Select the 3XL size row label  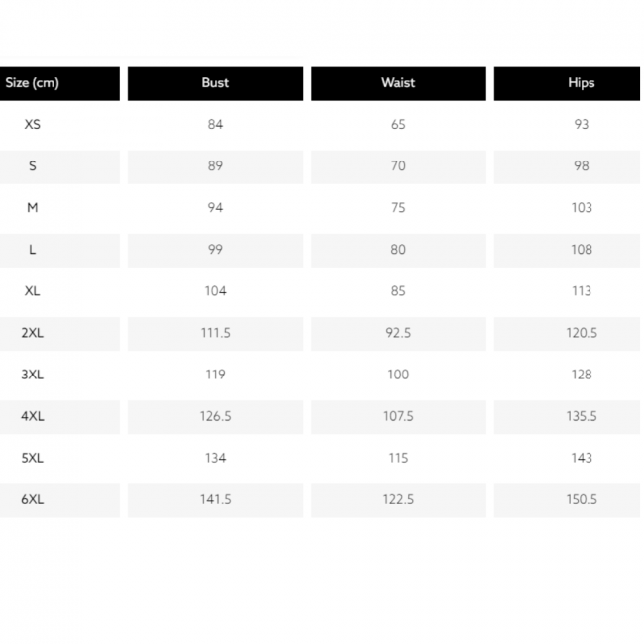pyautogui.click(x=32, y=375)
